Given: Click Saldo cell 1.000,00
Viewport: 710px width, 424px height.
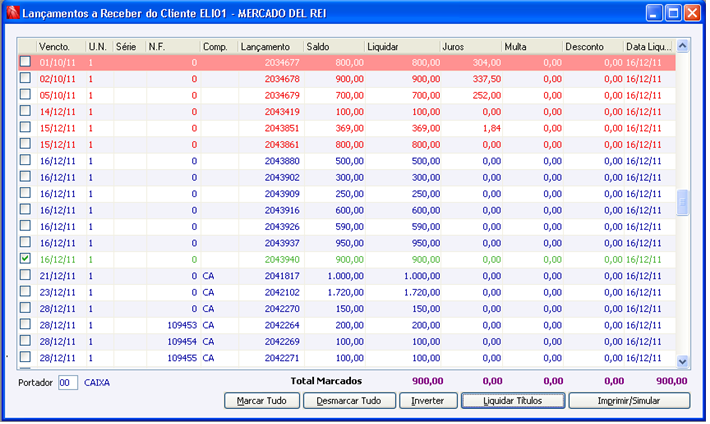Looking at the screenshot, I should 345,276.
